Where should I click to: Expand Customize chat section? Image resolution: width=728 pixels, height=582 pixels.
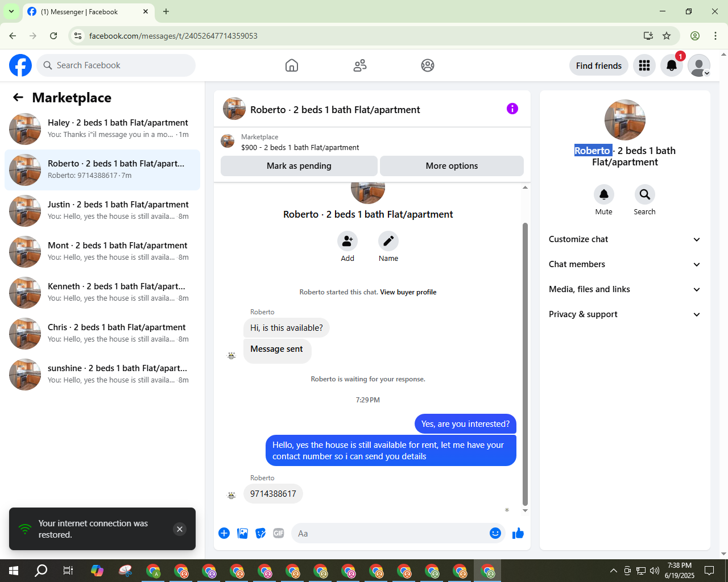point(625,239)
